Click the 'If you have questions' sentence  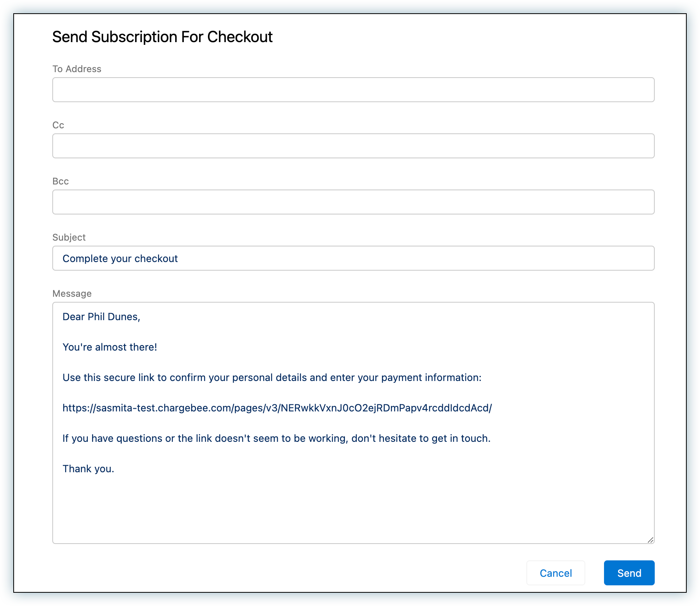pos(276,438)
